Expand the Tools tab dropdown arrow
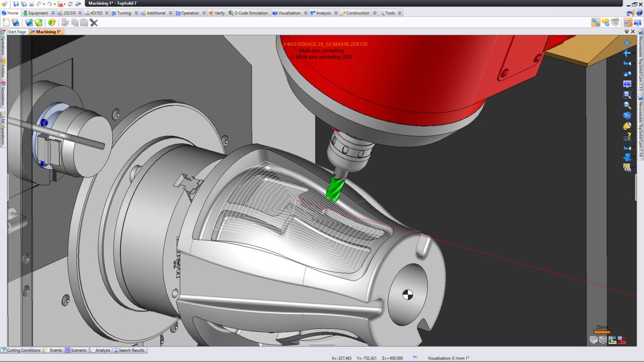Viewport: 644px width, 362px height. (x=400, y=13)
